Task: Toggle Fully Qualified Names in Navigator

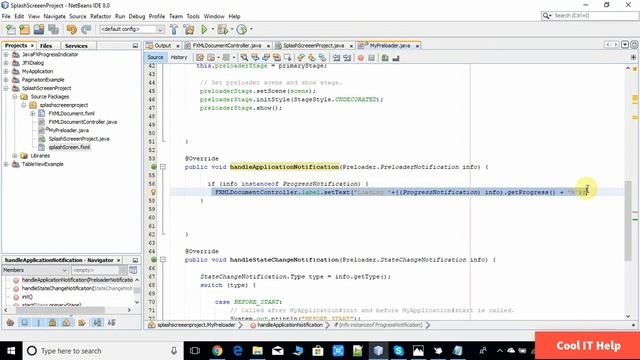Action: [x=82, y=323]
